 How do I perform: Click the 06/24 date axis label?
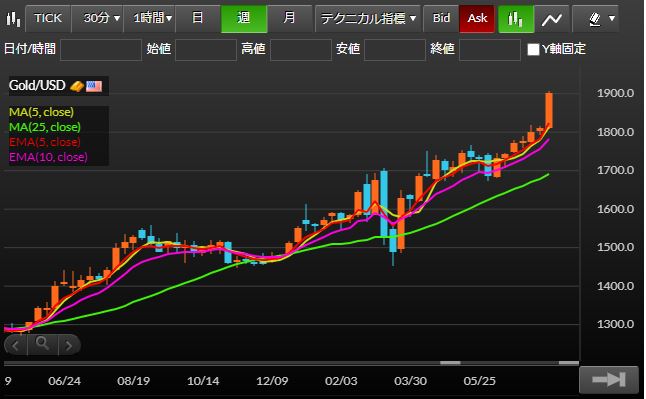coord(64,381)
